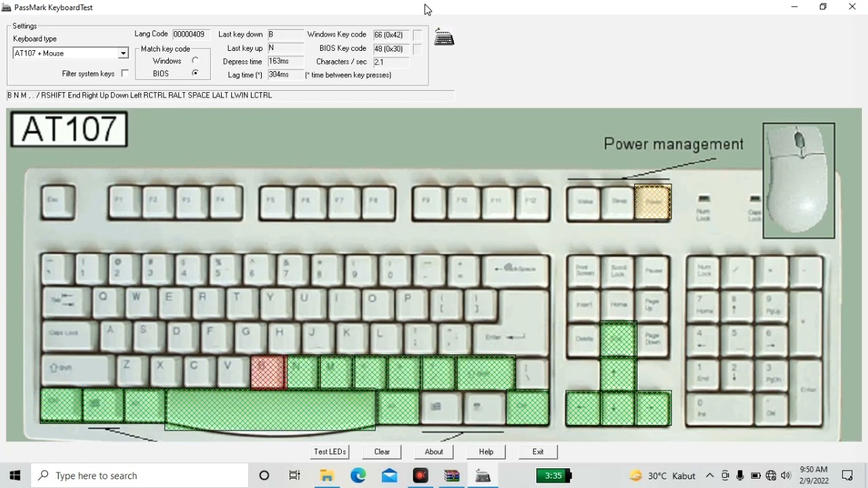Open File Explorer from the taskbar
The height and width of the screenshot is (488, 868).
point(327,476)
